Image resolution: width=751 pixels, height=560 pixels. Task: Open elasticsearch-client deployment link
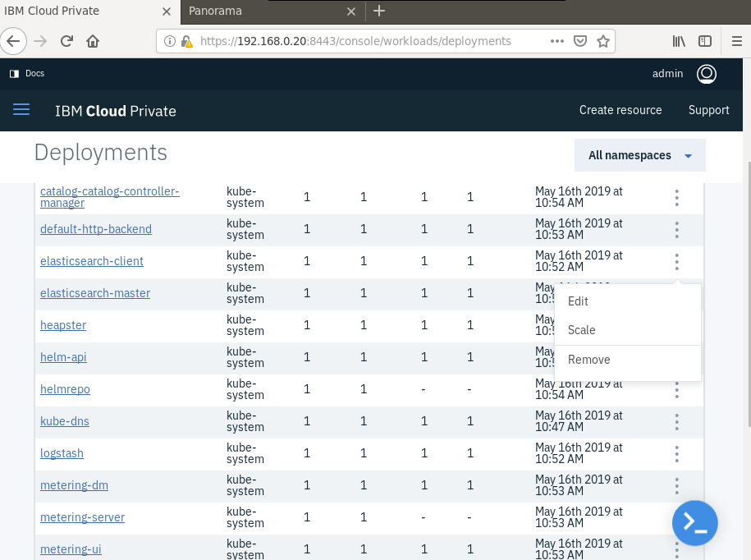point(91,261)
